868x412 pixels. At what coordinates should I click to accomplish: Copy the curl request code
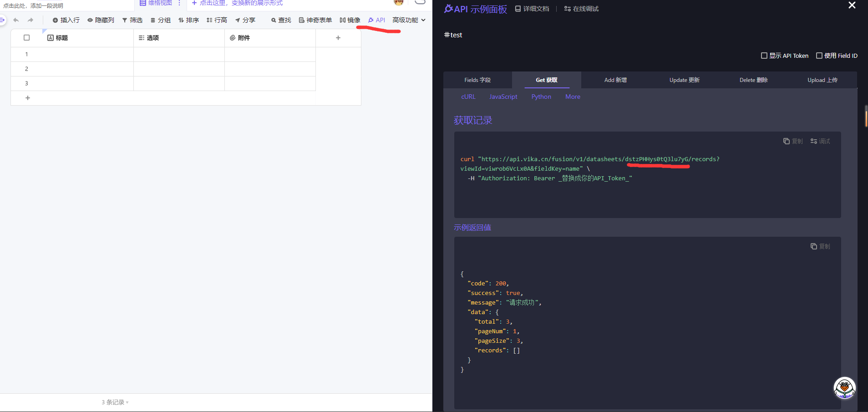(x=793, y=141)
